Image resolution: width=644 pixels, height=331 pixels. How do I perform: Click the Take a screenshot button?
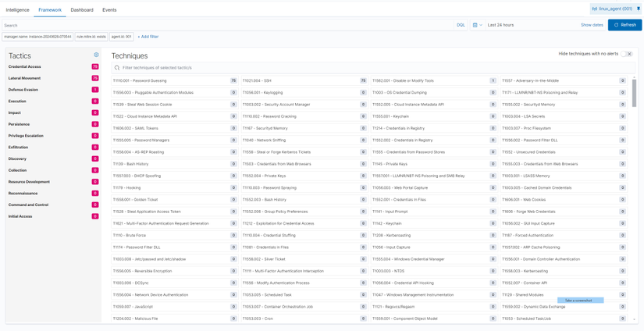click(580, 301)
